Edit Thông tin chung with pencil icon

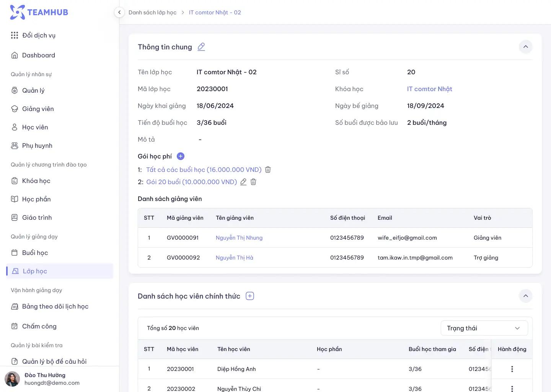[201, 47]
